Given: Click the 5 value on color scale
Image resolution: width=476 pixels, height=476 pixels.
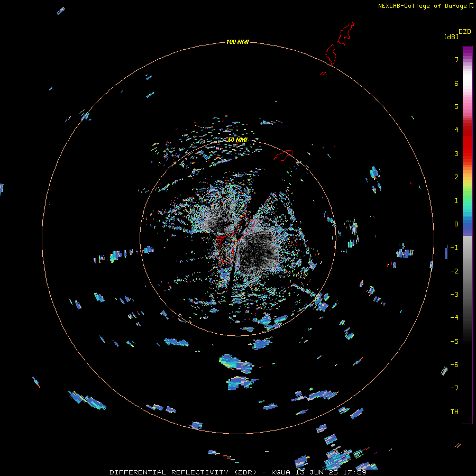Looking at the screenshot, I should click(x=456, y=106).
